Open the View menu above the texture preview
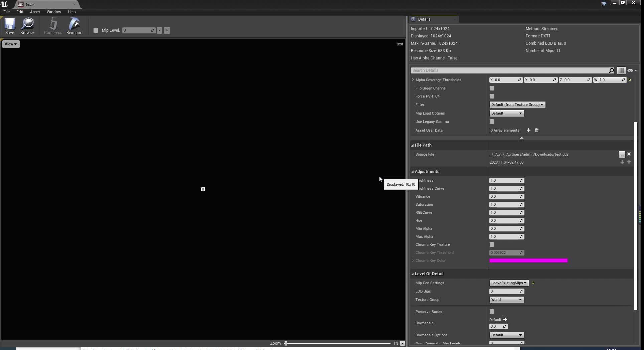This screenshot has width=644, height=350. (x=11, y=44)
